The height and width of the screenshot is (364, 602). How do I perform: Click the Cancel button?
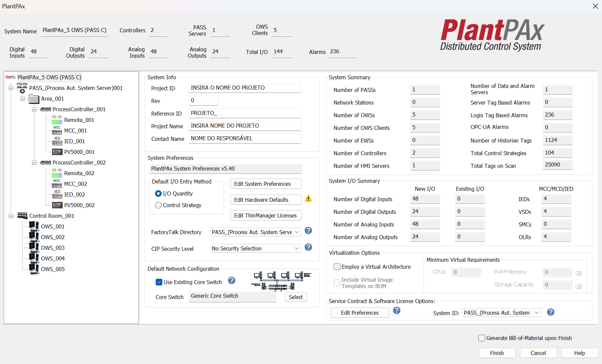coord(538,353)
